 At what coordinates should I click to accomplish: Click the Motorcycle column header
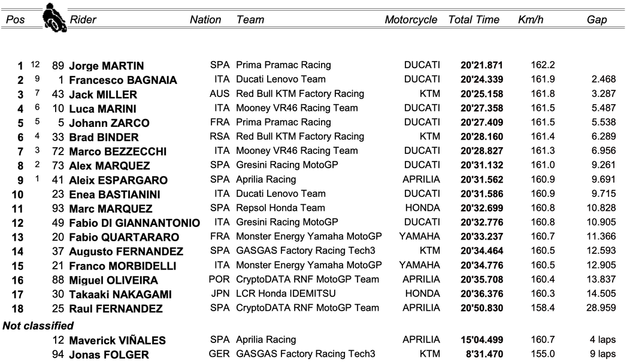411,20
